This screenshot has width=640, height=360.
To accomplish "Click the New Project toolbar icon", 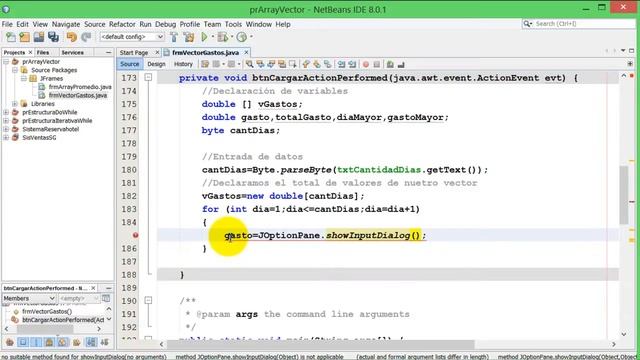I will [24, 37].
